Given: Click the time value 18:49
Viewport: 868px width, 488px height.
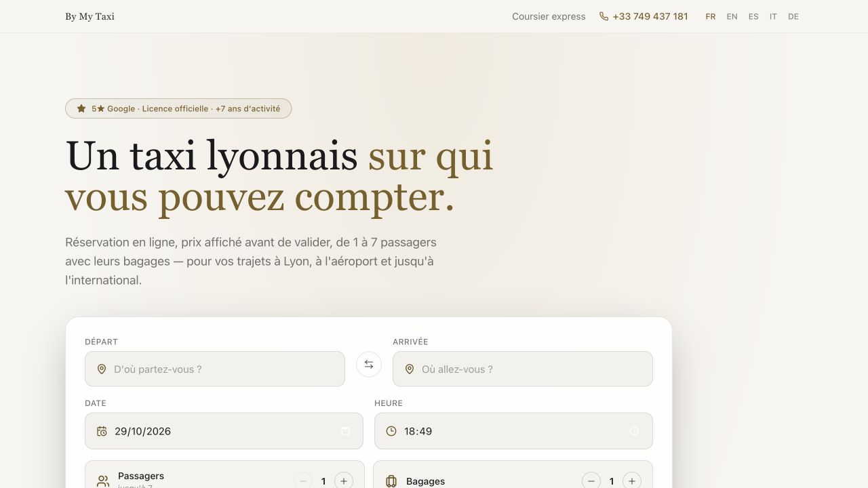Looking at the screenshot, I should (418, 431).
